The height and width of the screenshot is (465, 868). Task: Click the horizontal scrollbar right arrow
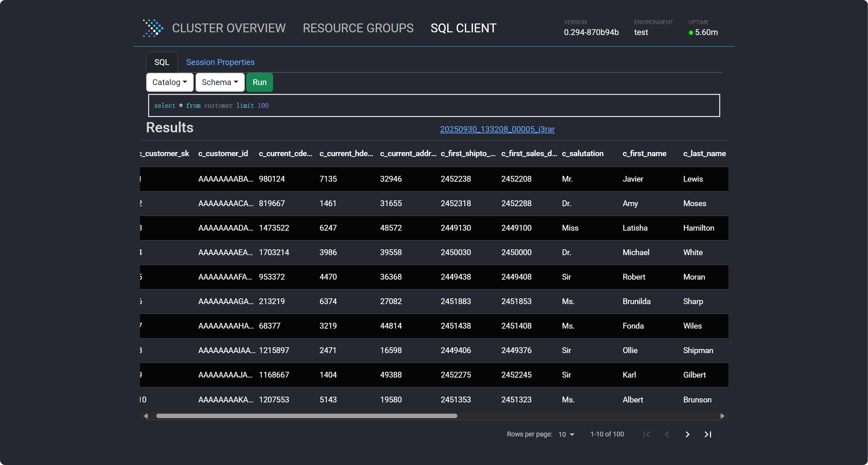click(x=722, y=416)
